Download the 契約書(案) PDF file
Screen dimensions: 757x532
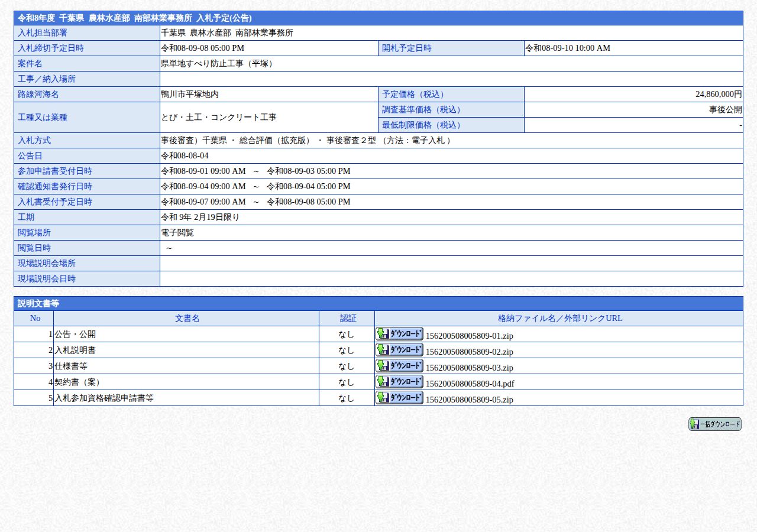point(399,381)
